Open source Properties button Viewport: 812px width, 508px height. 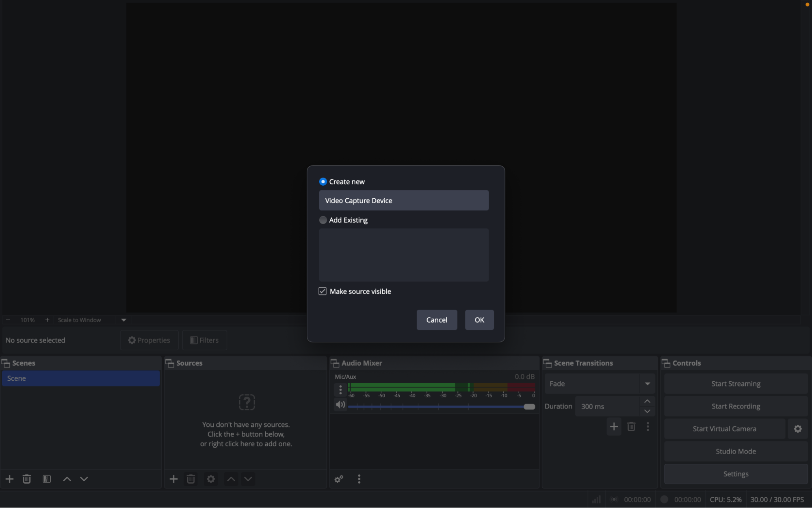pyautogui.click(x=149, y=341)
